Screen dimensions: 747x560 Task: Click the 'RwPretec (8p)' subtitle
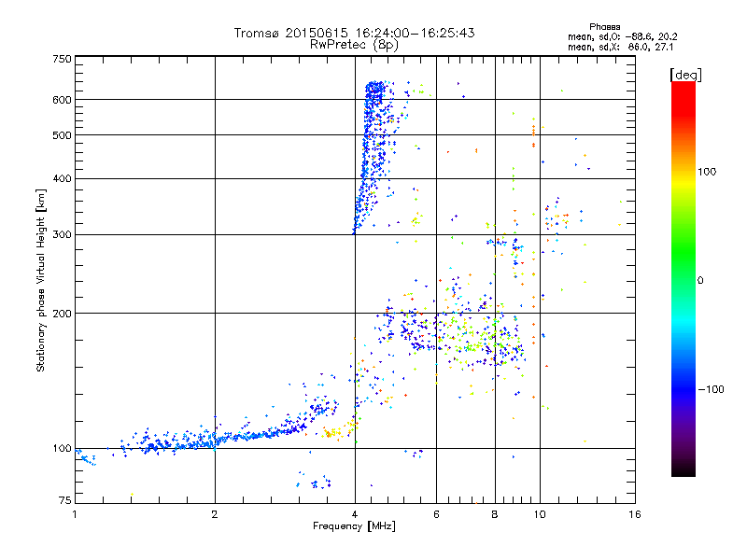(x=354, y=45)
